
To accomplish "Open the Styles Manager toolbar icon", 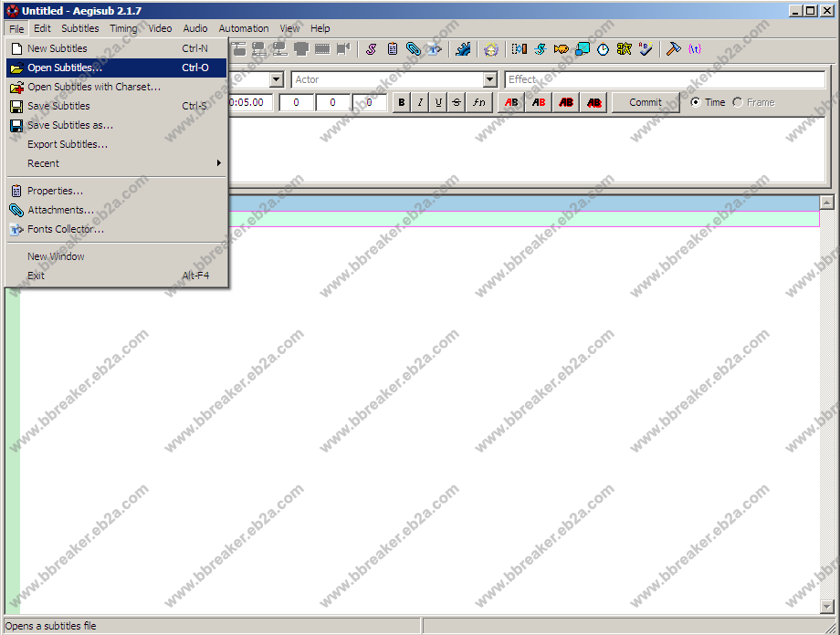I will click(373, 49).
